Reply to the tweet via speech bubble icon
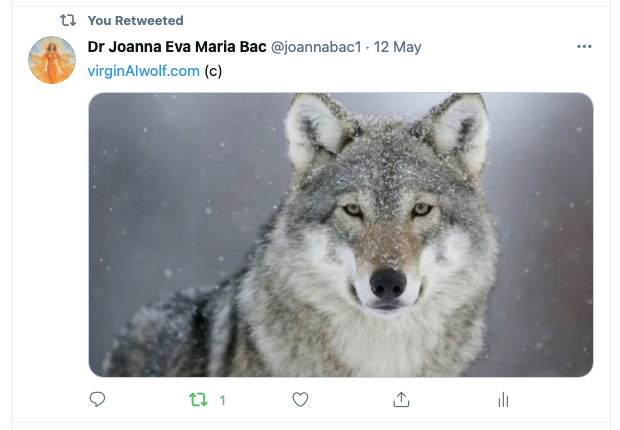The image size is (620, 430). coord(97,400)
